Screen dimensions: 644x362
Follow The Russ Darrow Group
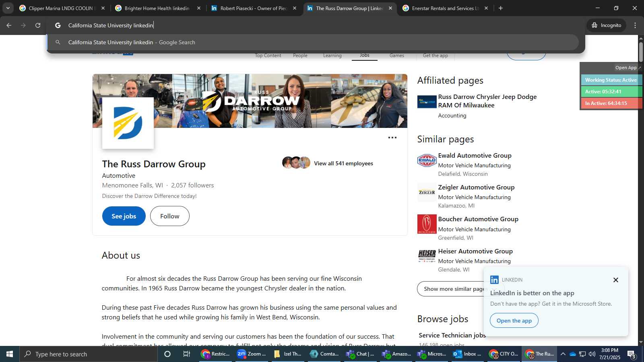coord(170,216)
